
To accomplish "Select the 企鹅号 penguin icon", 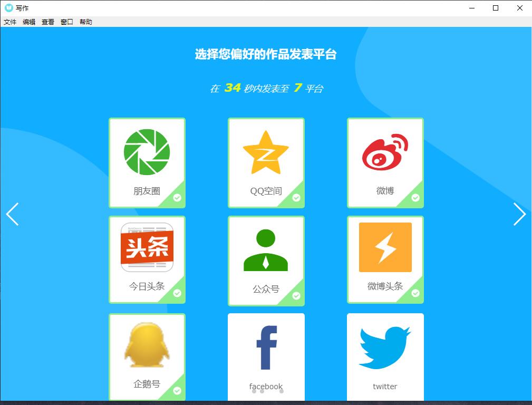I will click(147, 346).
